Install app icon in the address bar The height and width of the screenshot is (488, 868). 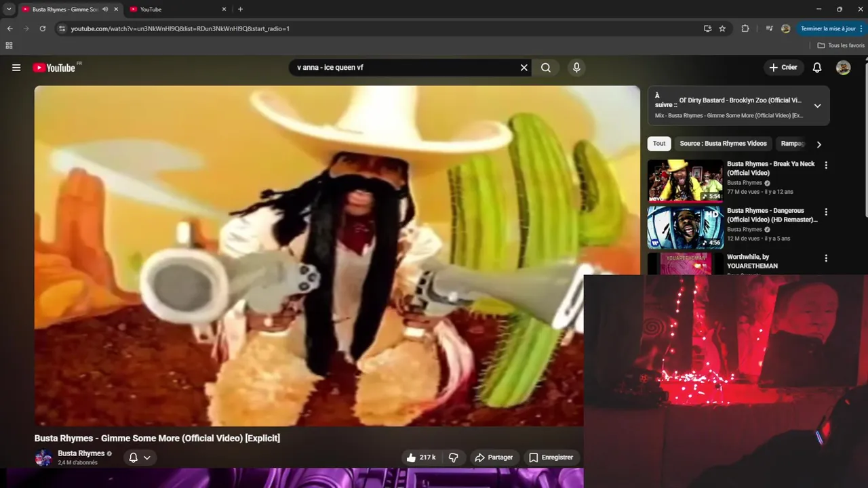[x=707, y=28]
